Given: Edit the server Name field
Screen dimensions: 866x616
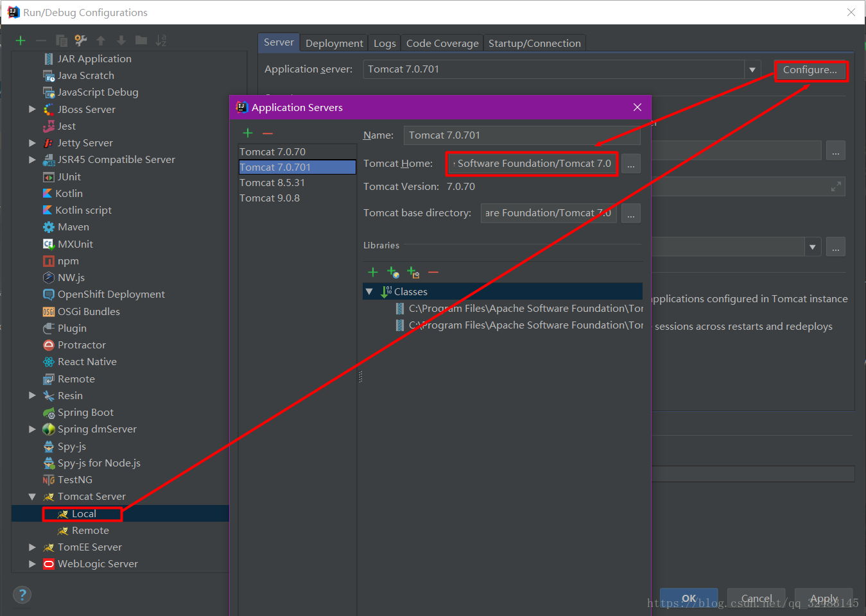Looking at the screenshot, I should pyautogui.click(x=522, y=135).
